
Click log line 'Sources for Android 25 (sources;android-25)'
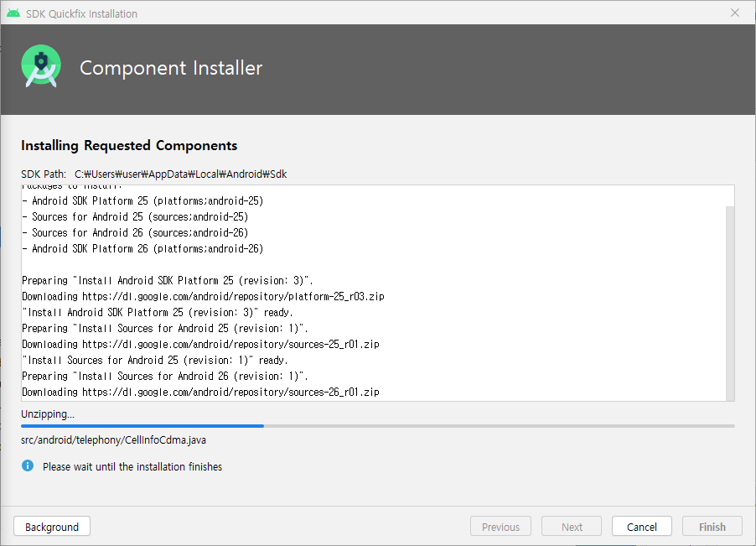[x=135, y=216]
